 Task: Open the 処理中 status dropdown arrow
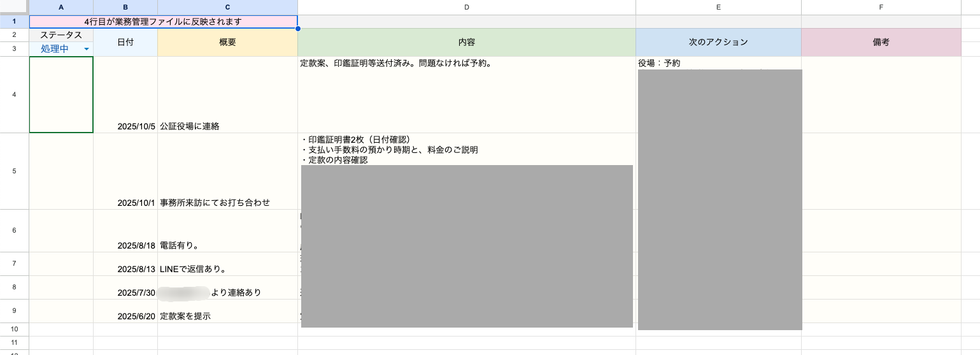point(86,49)
